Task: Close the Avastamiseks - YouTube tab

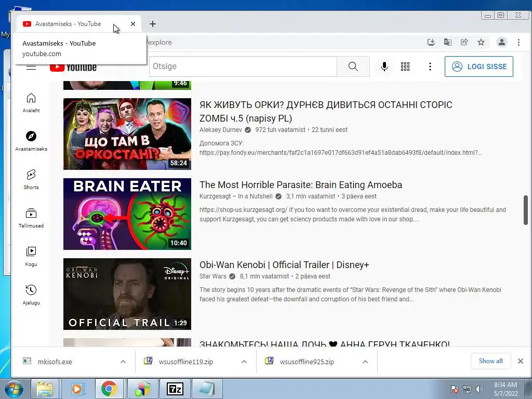Action: (x=133, y=24)
